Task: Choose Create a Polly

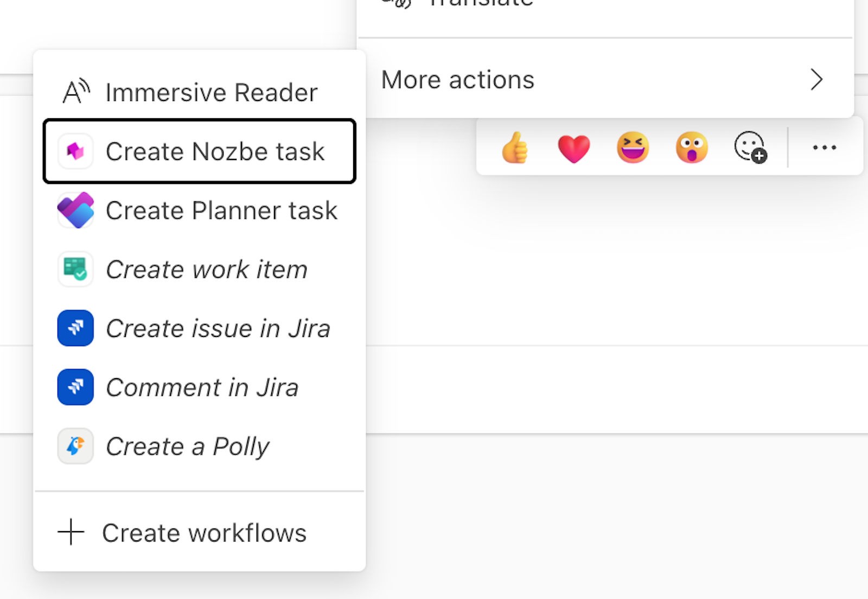Action: [187, 446]
